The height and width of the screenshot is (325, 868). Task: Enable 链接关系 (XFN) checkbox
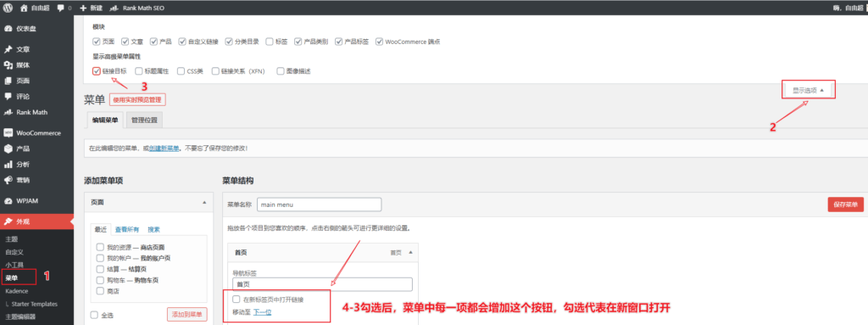216,71
